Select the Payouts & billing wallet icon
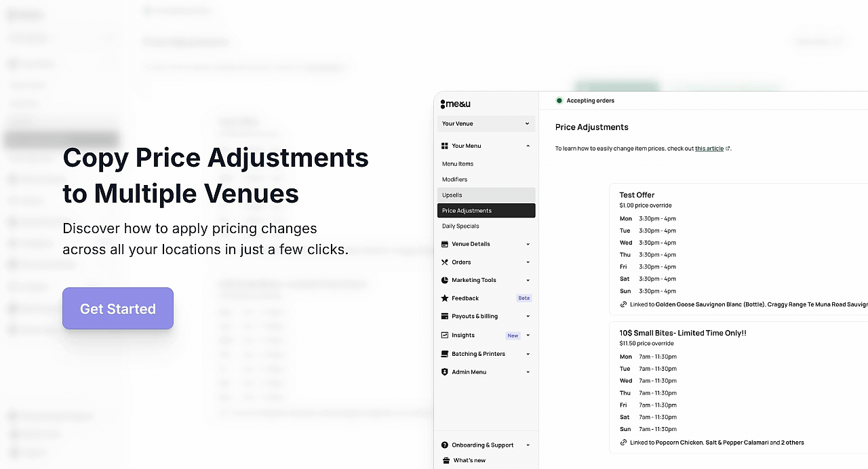Screen dimensions: 868x469 (445, 317)
